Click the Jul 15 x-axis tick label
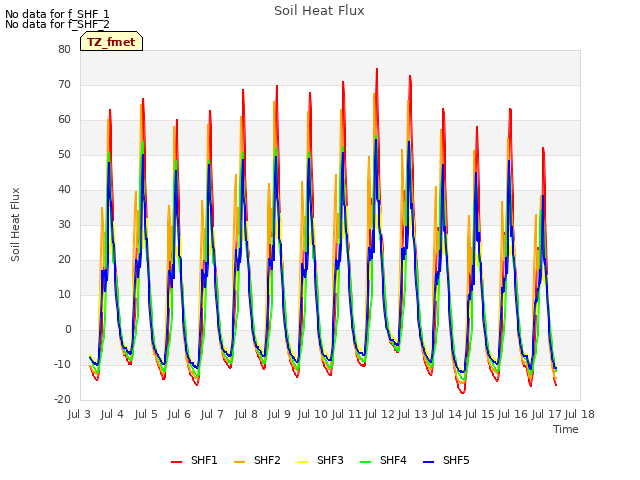The image size is (640, 480). click(x=480, y=414)
